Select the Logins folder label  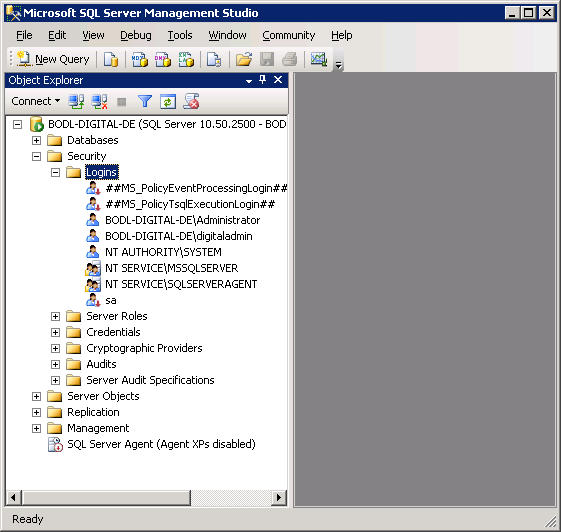click(x=102, y=172)
